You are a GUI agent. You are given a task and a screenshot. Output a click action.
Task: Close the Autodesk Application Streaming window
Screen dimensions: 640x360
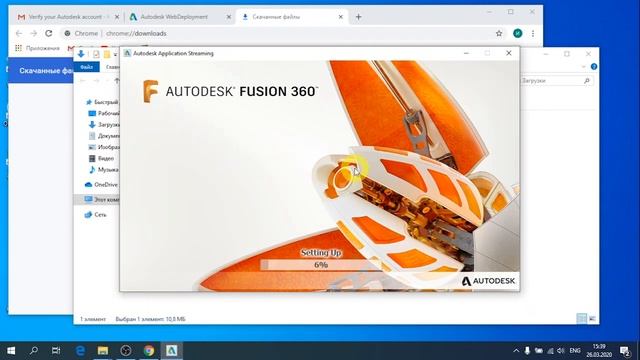tap(509, 53)
